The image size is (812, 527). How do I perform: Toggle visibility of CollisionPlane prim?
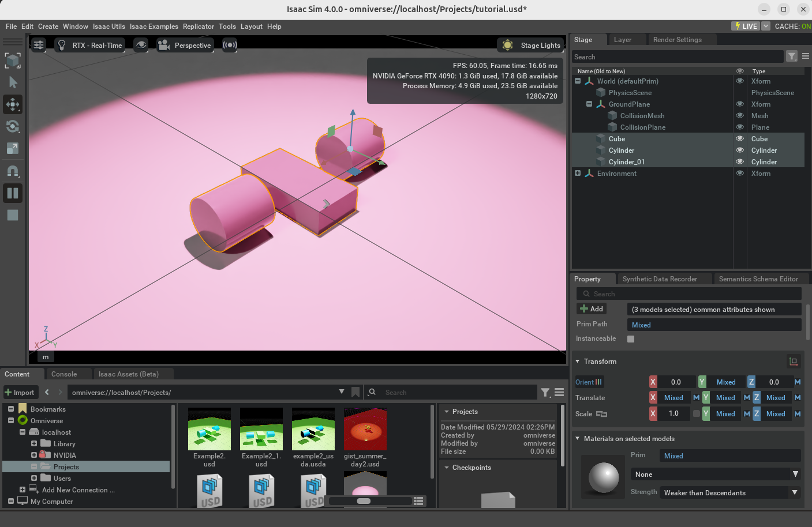click(739, 127)
